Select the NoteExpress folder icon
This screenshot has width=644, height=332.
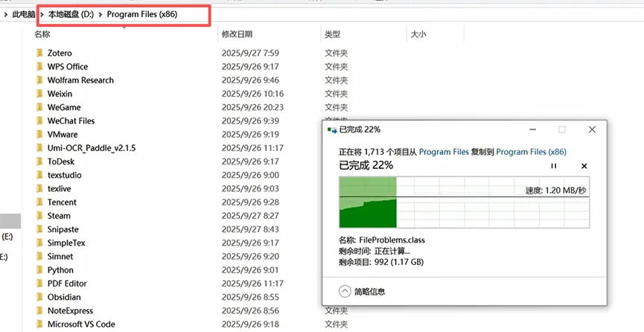tap(40, 310)
